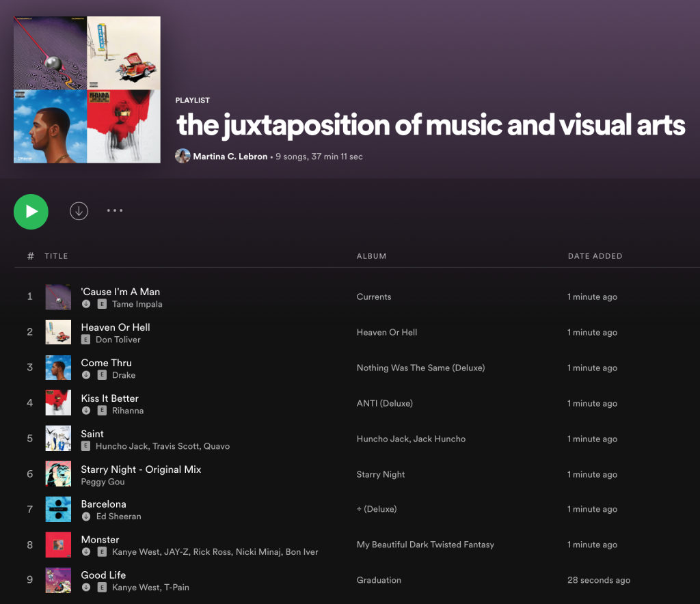This screenshot has width=700, height=604.
Task: Open the Graduation album link
Action: 379,580
